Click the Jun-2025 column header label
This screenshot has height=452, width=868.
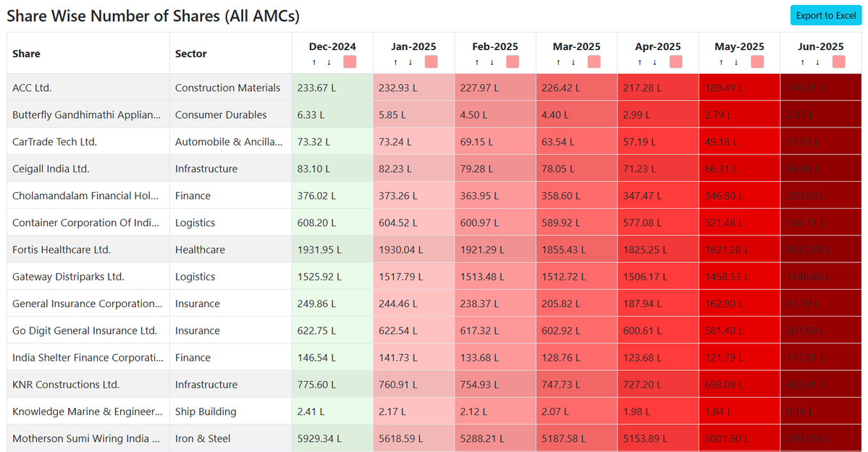[820, 46]
